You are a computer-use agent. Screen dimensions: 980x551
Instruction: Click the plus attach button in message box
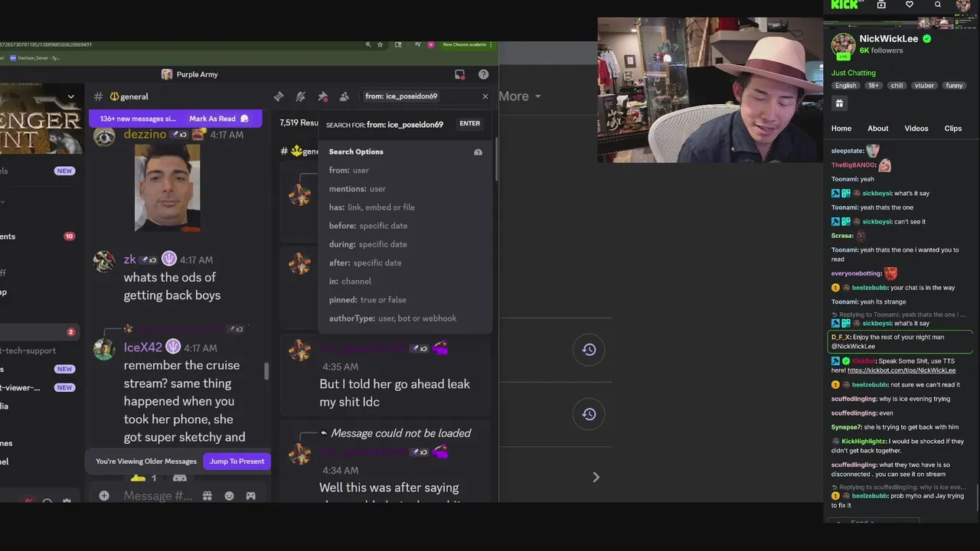(x=104, y=496)
